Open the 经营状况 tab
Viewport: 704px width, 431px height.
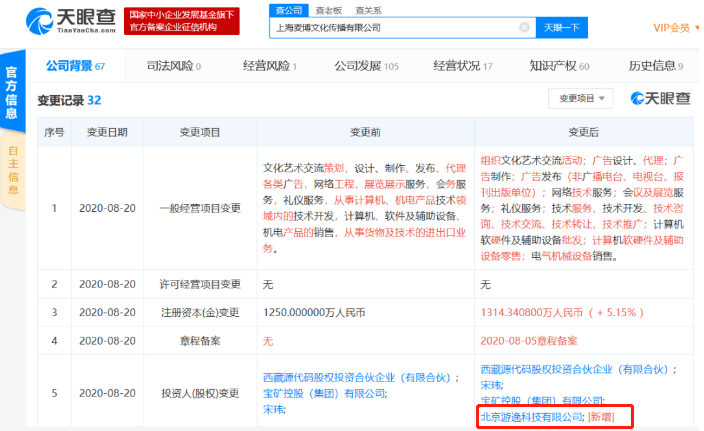pyautogui.click(x=463, y=66)
